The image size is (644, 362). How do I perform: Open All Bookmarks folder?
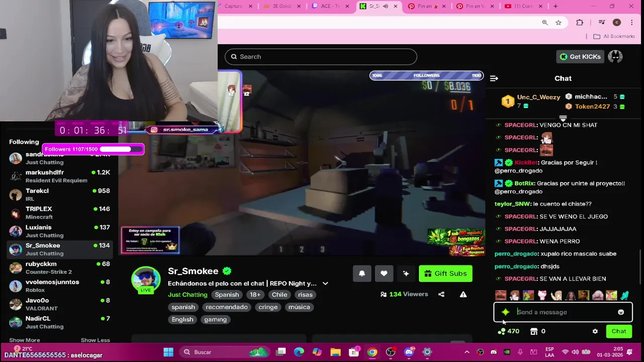point(614,36)
